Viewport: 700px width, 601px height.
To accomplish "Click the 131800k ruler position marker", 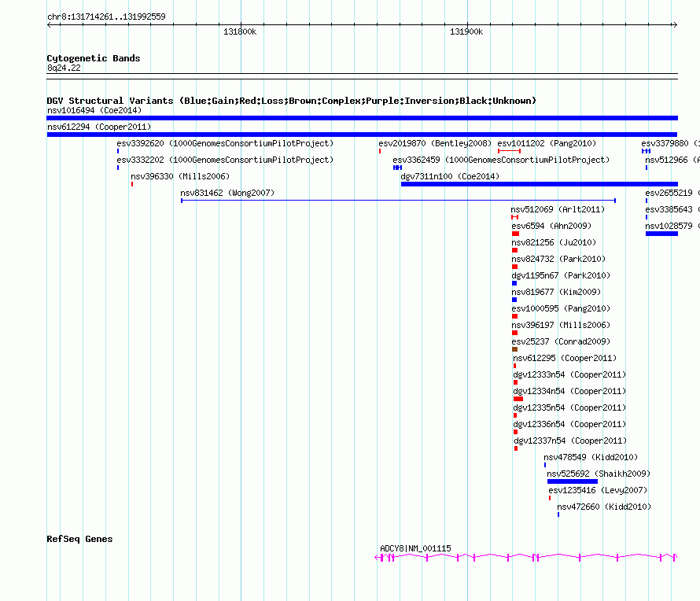I will click(x=240, y=31).
